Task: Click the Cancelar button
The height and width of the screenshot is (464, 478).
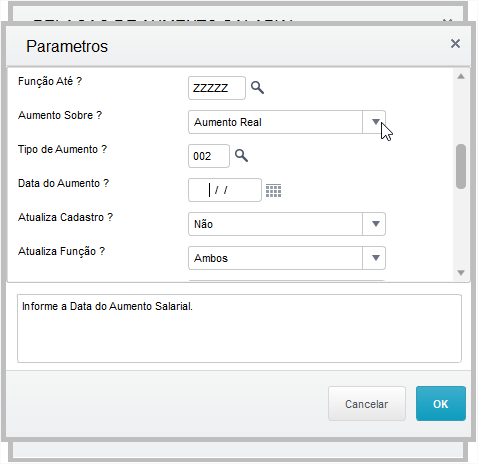Action: pos(367,404)
